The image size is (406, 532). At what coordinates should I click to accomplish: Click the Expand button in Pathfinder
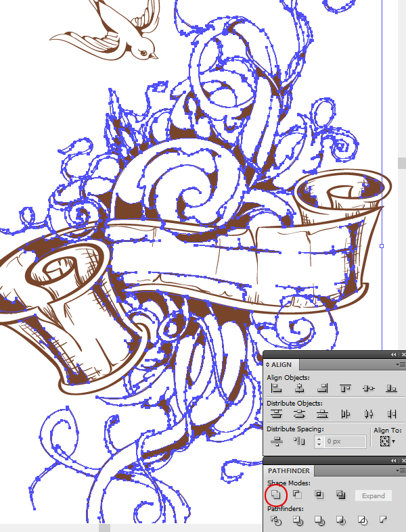point(374,495)
